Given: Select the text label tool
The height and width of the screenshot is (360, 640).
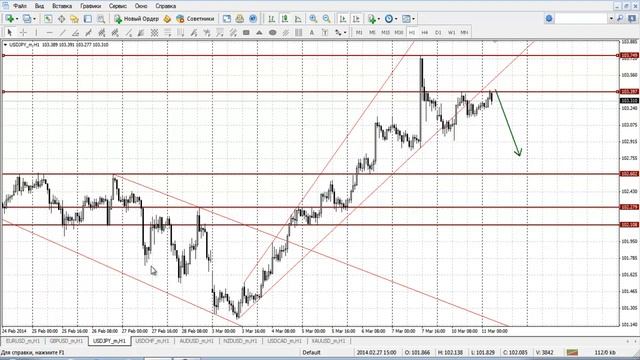Looking at the screenshot, I should pyautogui.click(x=325, y=32).
